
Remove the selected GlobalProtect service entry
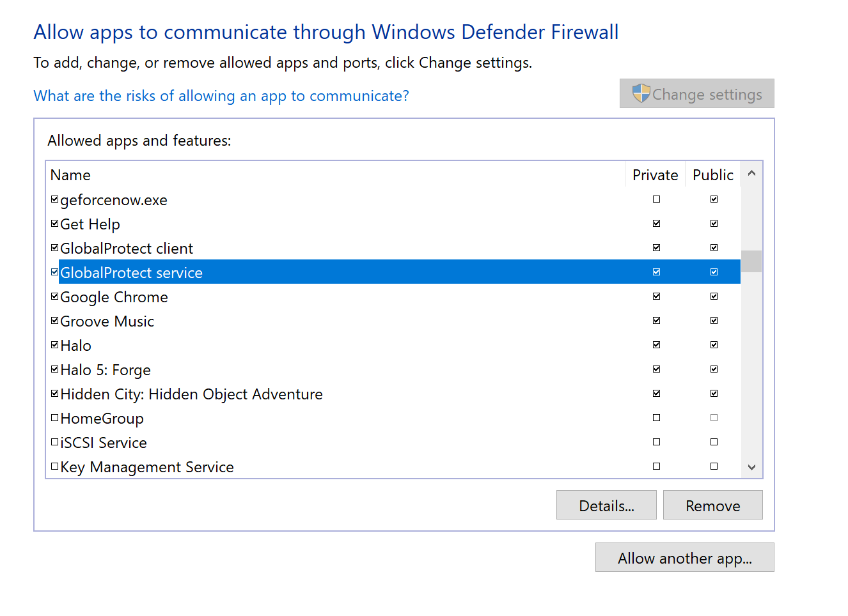click(712, 505)
